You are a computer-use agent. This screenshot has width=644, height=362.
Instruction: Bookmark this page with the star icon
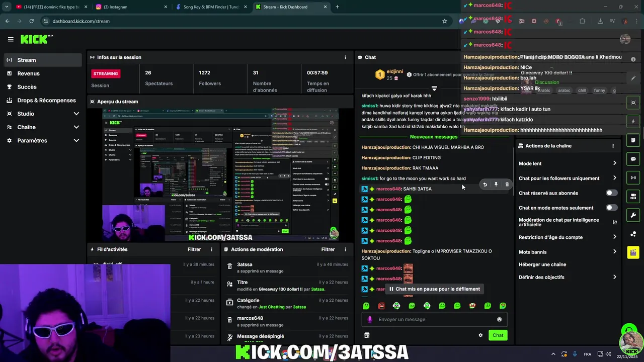445,21
